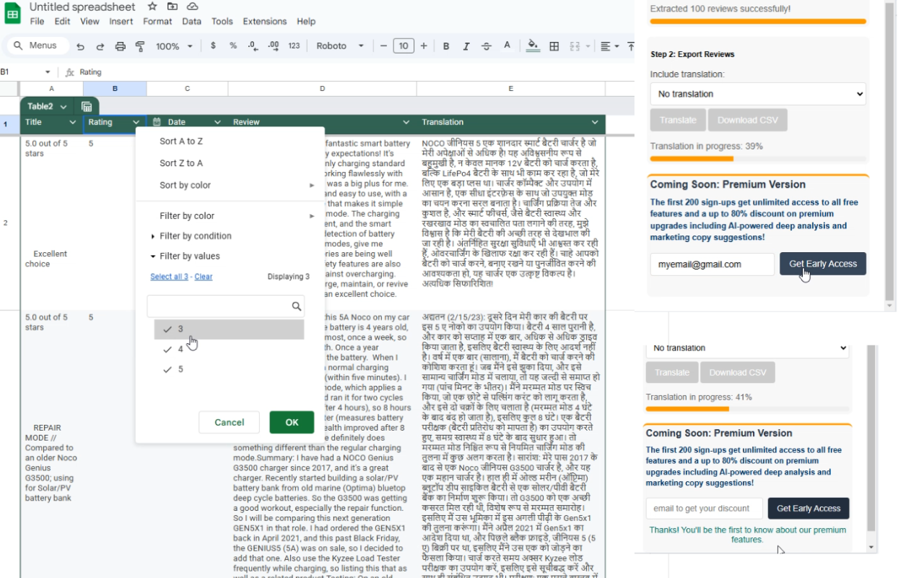Viewport: 924px width, 578px height.
Task: Open more number formats (123)
Action: point(294,46)
